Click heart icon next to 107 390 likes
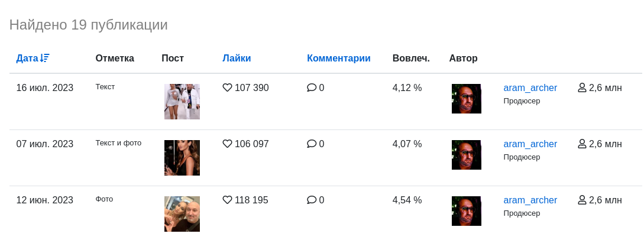This screenshot has width=644, height=240. click(227, 87)
